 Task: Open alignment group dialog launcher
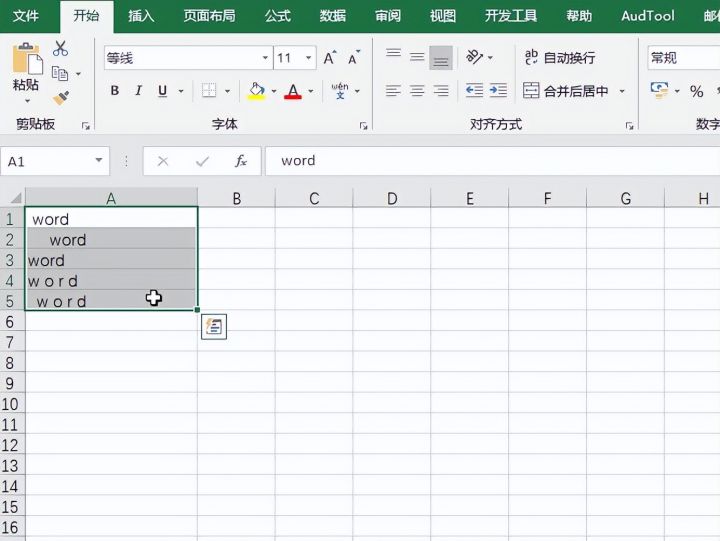coord(630,126)
